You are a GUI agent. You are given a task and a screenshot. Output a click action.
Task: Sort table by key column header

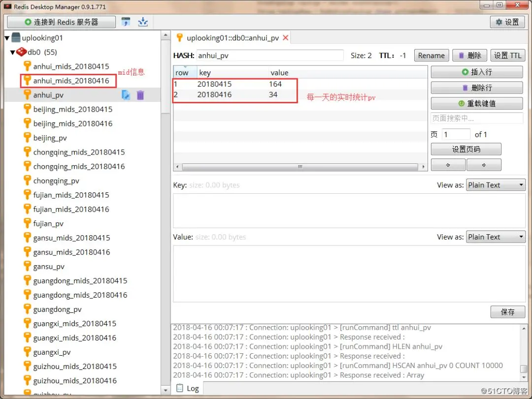(233, 72)
